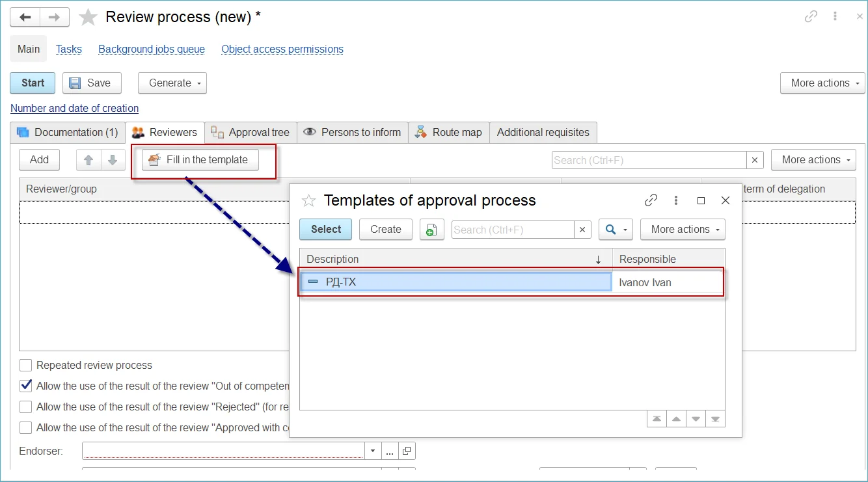Move reviewer down with the down arrow

pyautogui.click(x=113, y=160)
